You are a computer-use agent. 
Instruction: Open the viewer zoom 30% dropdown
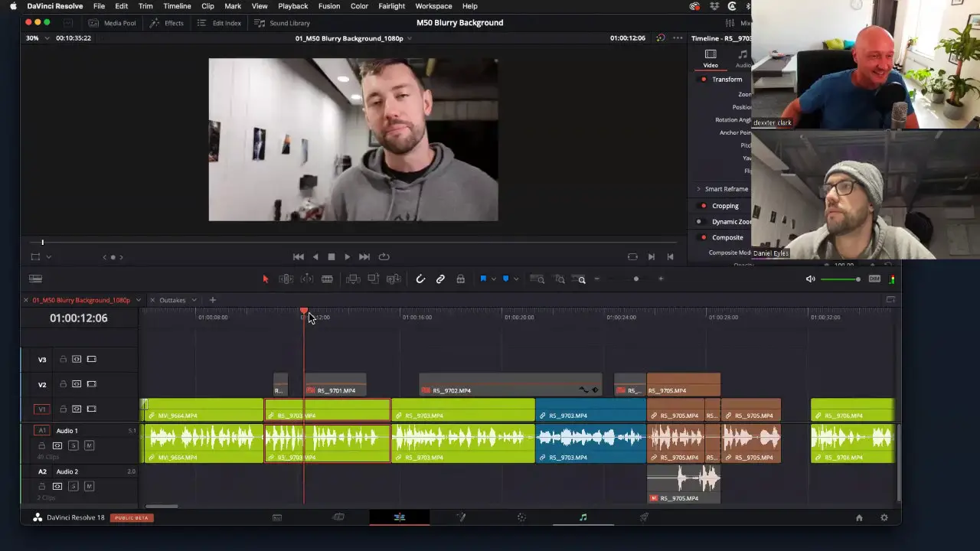(x=38, y=38)
